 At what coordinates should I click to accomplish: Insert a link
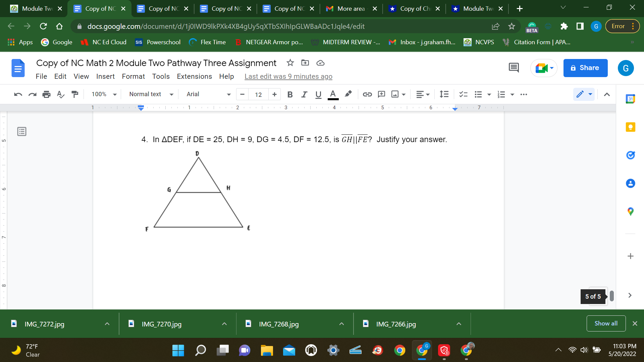(367, 94)
